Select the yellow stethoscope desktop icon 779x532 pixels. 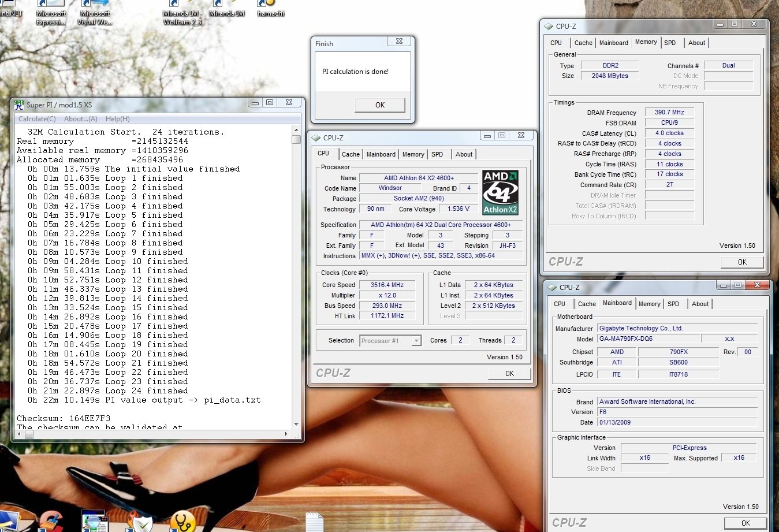pos(183,522)
